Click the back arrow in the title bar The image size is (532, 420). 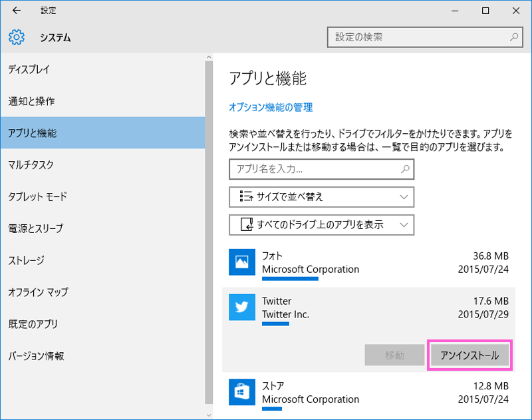click(x=16, y=11)
